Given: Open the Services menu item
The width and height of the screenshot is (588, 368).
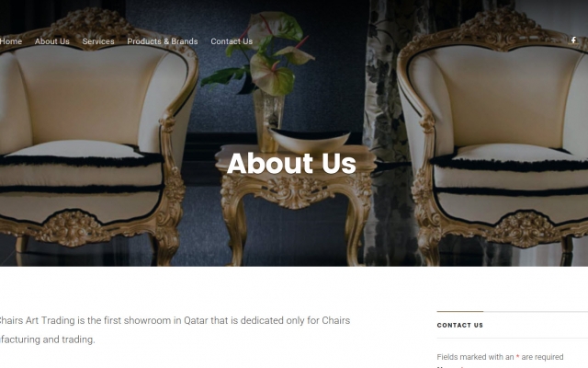Looking at the screenshot, I should click(98, 41).
